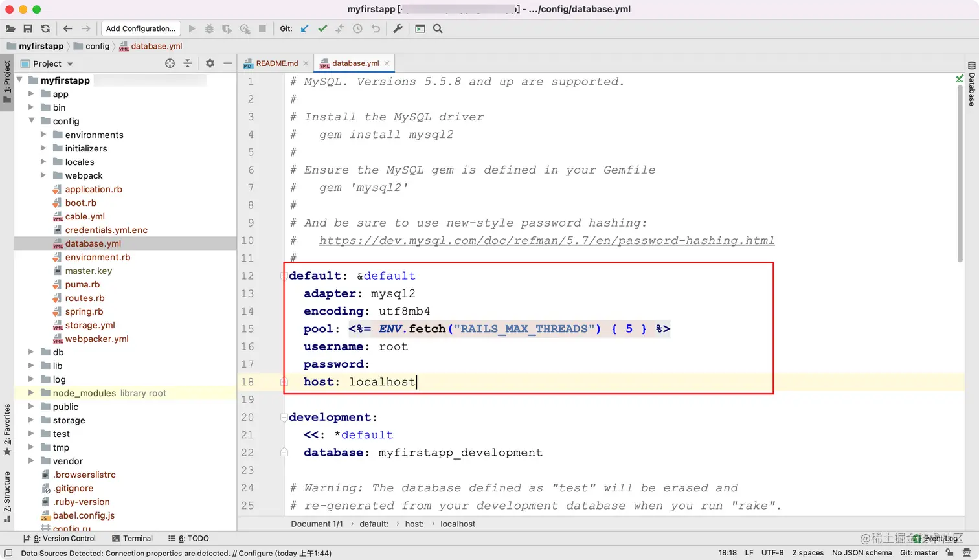Click the host: breadcrumb below editor

[x=414, y=524]
